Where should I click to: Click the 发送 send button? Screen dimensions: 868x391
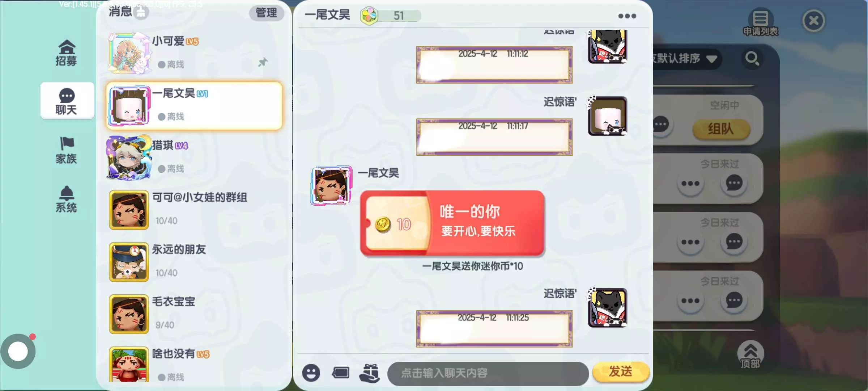point(621,372)
